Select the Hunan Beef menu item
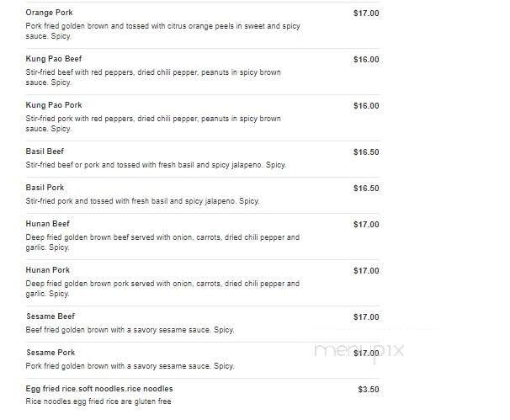Viewport: 510px width, 420px height. [48, 224]
